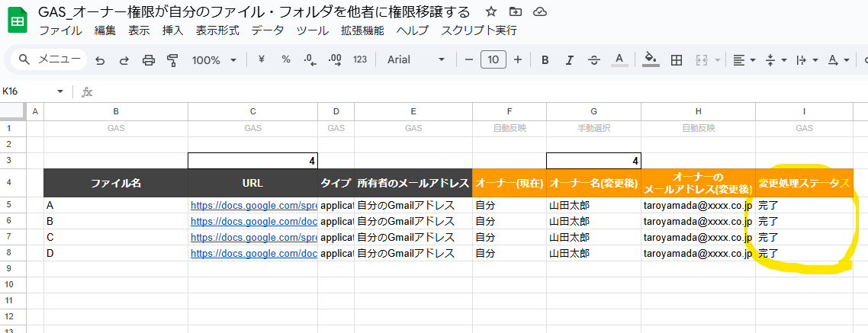Open the 表示形式 menu

pos(217,31)
